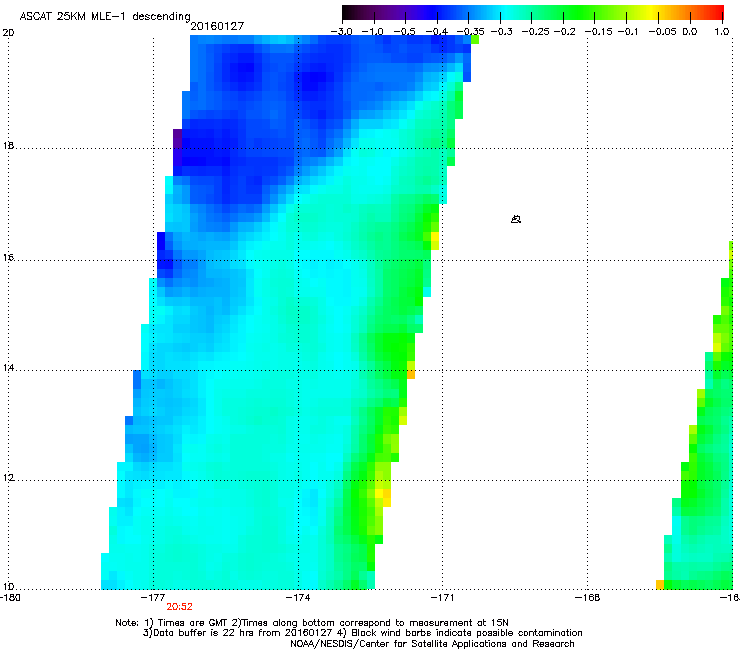Click the longitude axis label -171
Screen dimensions: 740x650
[x=443, y=598]
